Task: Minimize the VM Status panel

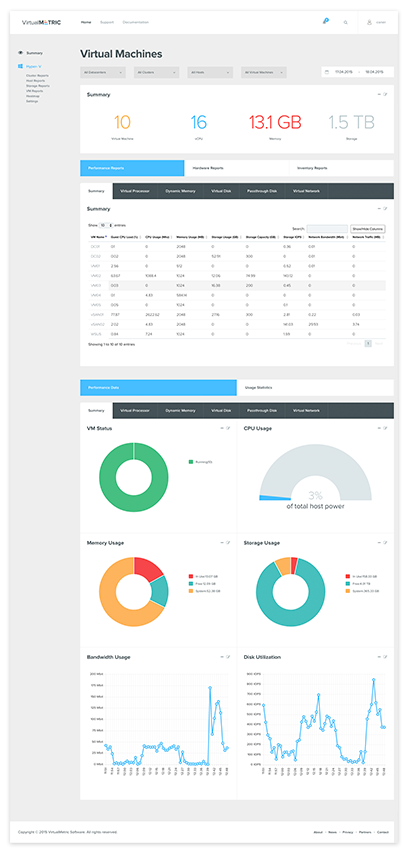Action: pos(221,428)
